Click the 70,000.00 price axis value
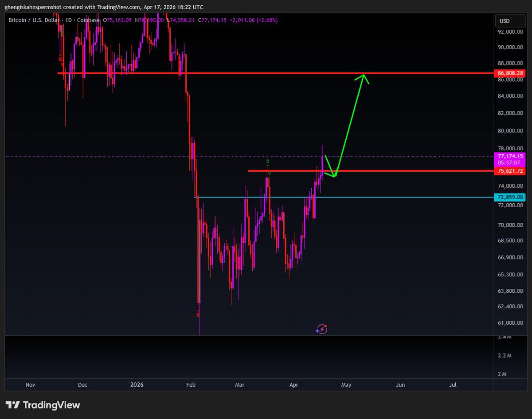The image size is (532, 419). click(x=511, y=225)
